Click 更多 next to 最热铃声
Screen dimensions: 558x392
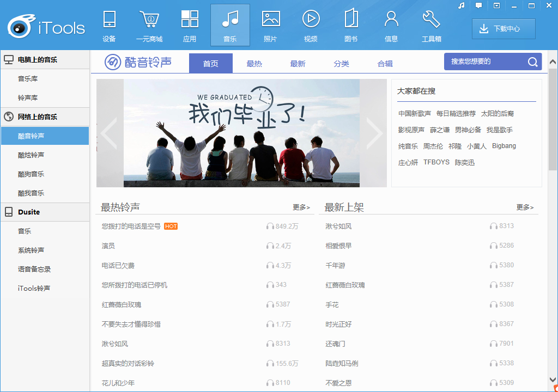(301, 207)
